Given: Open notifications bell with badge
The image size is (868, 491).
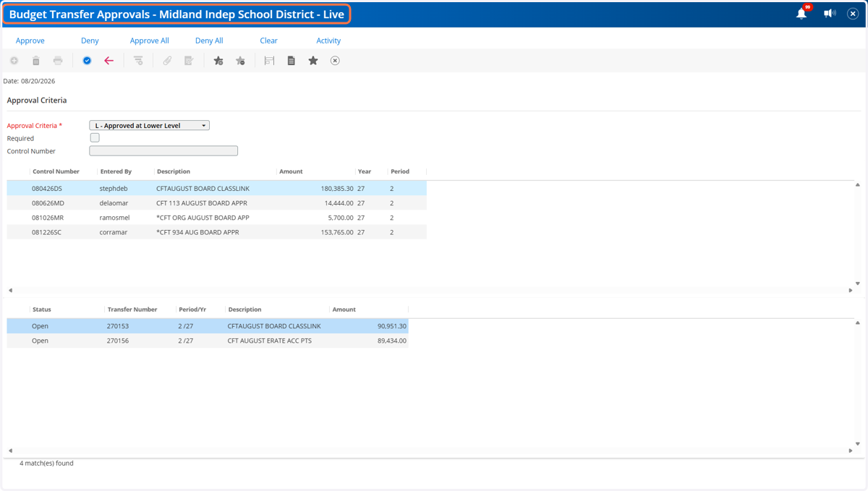Looking at the screenshot, I should [802, 13].
